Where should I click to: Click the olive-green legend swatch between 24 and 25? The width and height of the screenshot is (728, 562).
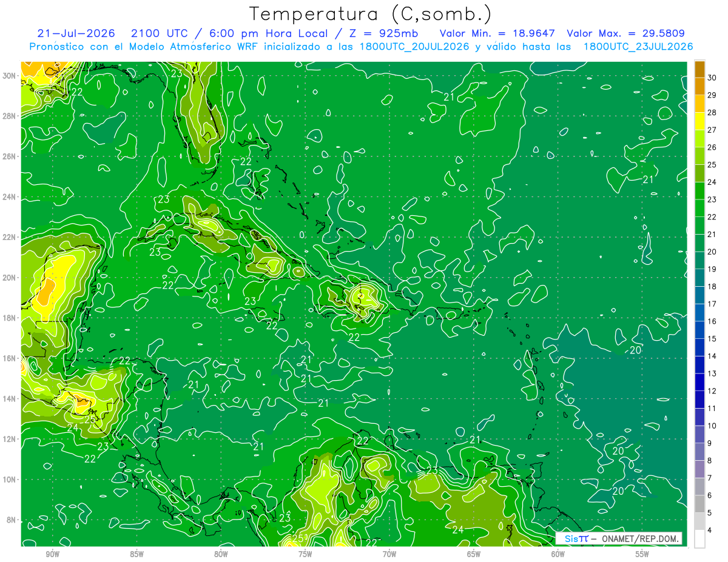[x=699, y=173]
